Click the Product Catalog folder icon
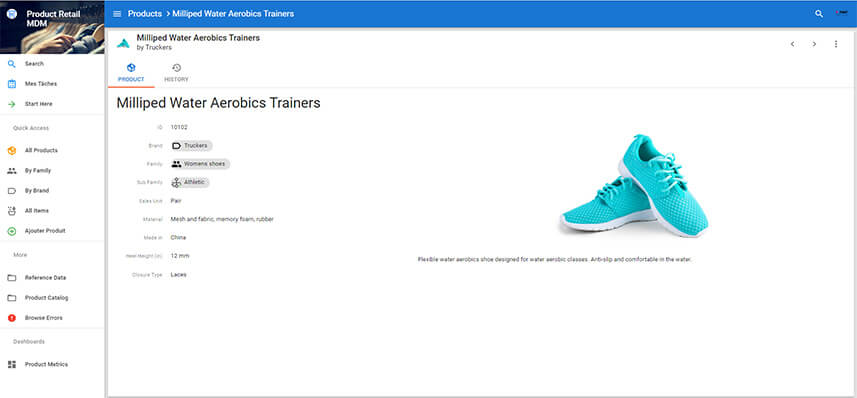857x398 pixels. point(11,298)
